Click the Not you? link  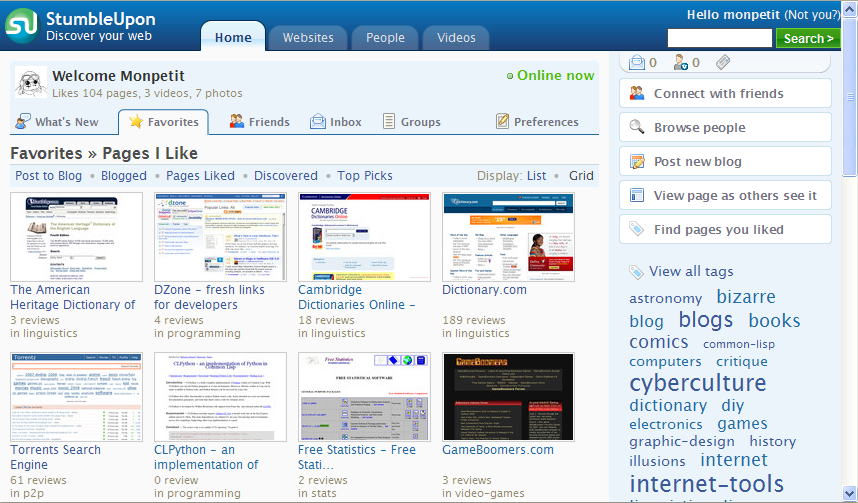(812, 15)
